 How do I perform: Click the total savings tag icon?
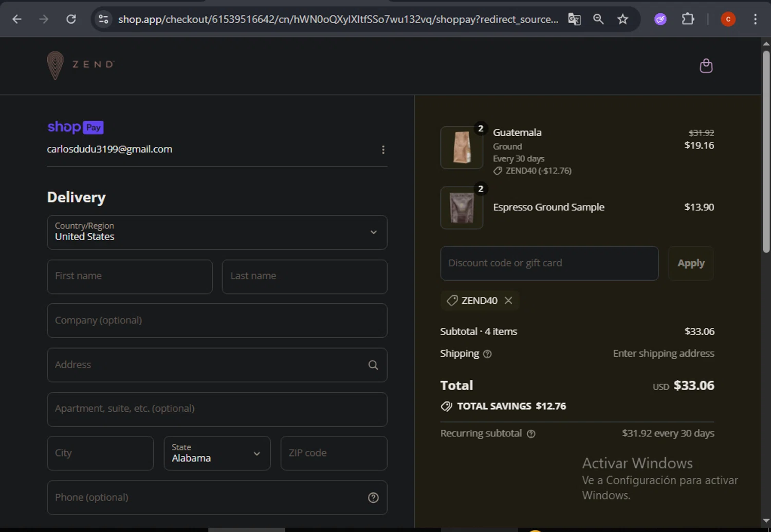[446, 406]
